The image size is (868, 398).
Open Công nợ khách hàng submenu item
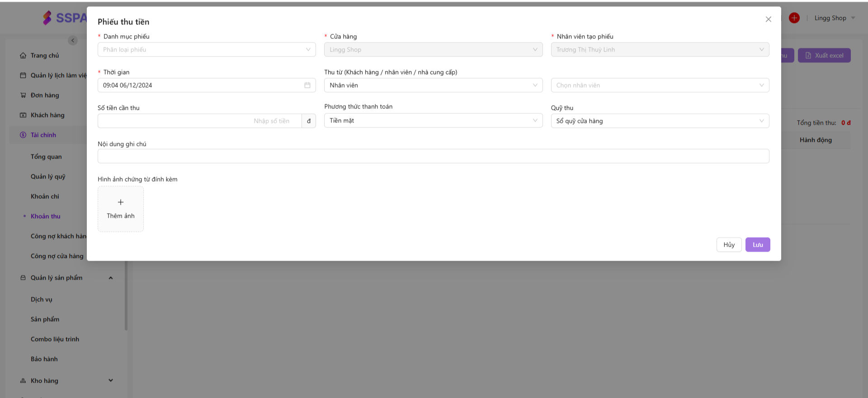[58, 236]
